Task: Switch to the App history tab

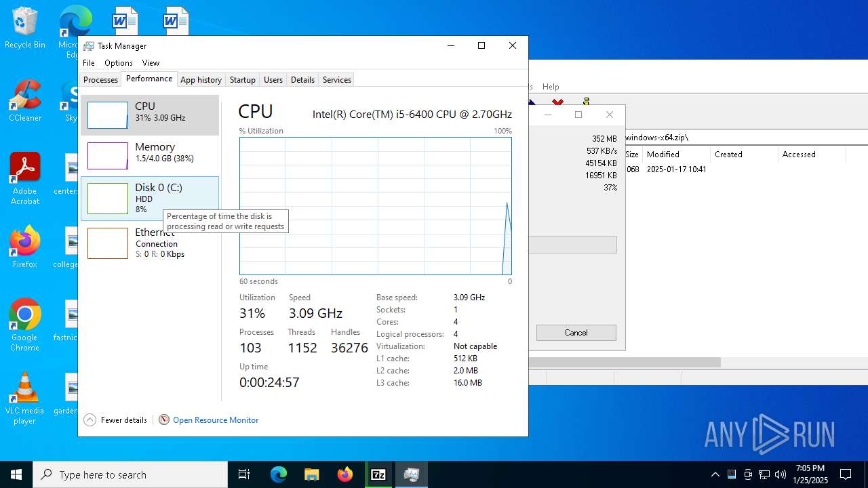Action: point(201,80)
